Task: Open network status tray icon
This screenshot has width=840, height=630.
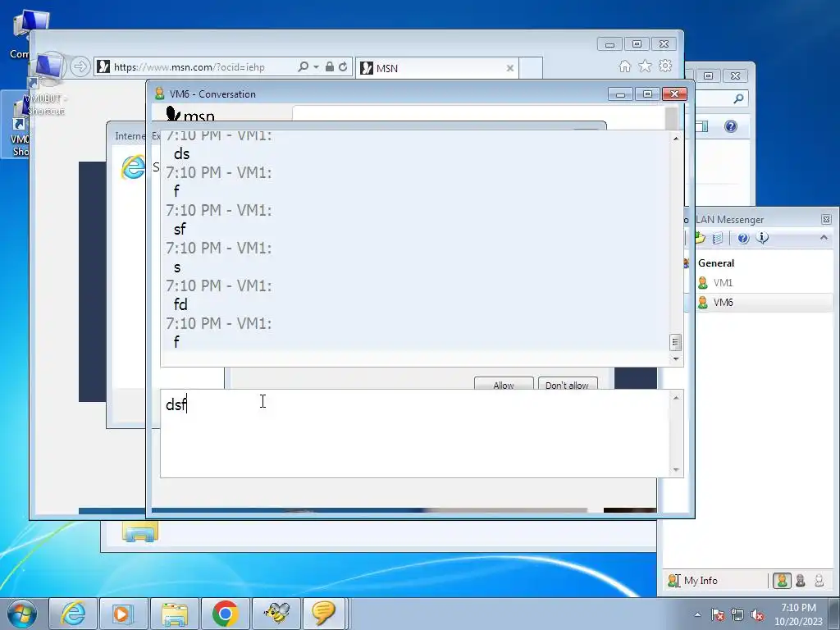Action: tap(737, 615)
